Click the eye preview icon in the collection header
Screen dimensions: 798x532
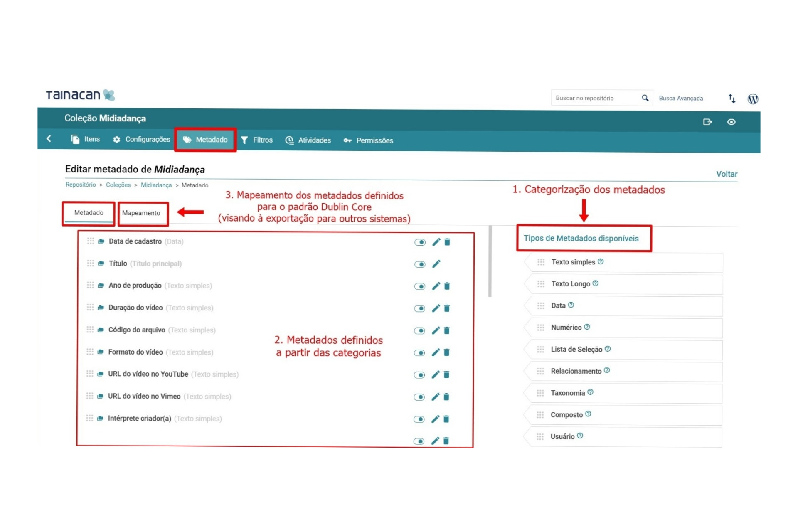(x=732, y=122)
